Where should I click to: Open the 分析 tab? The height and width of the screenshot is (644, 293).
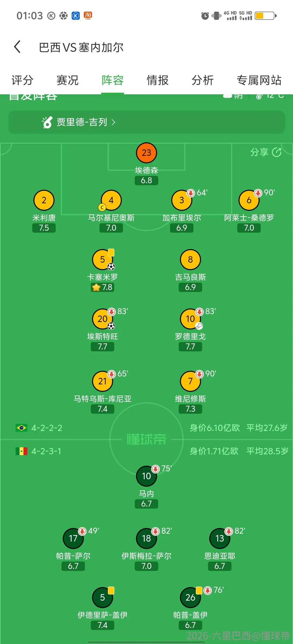click(203, 80)
